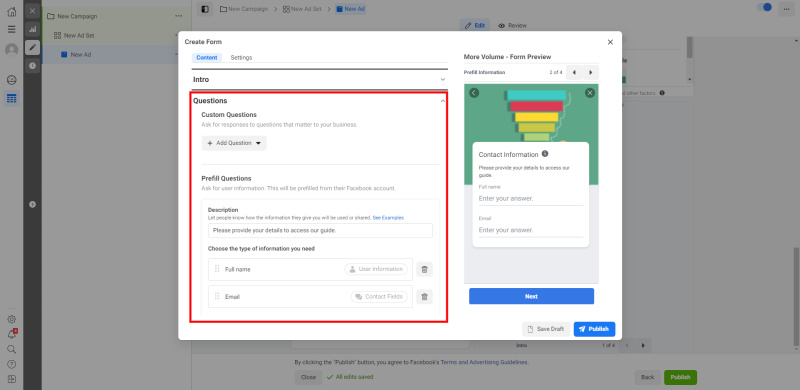Delete the Full name field with trash icon
The image size is (800, 390).
pos(424,269)
